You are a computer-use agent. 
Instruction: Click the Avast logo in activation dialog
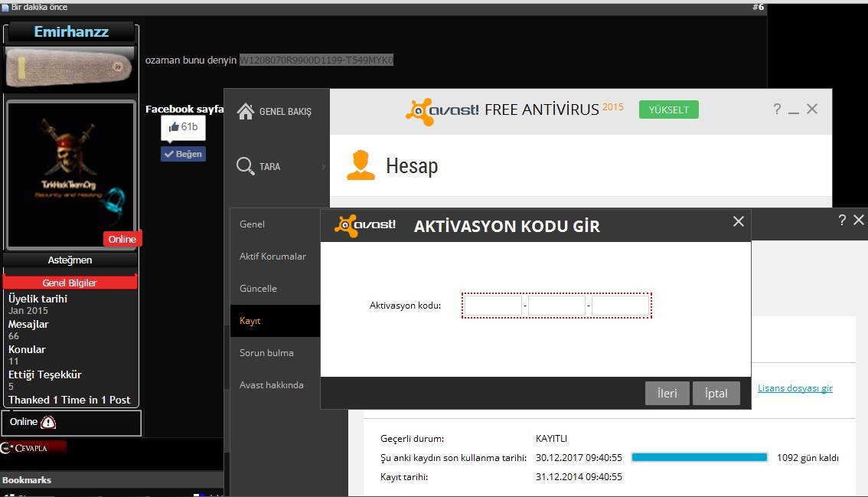pos(365,225)
